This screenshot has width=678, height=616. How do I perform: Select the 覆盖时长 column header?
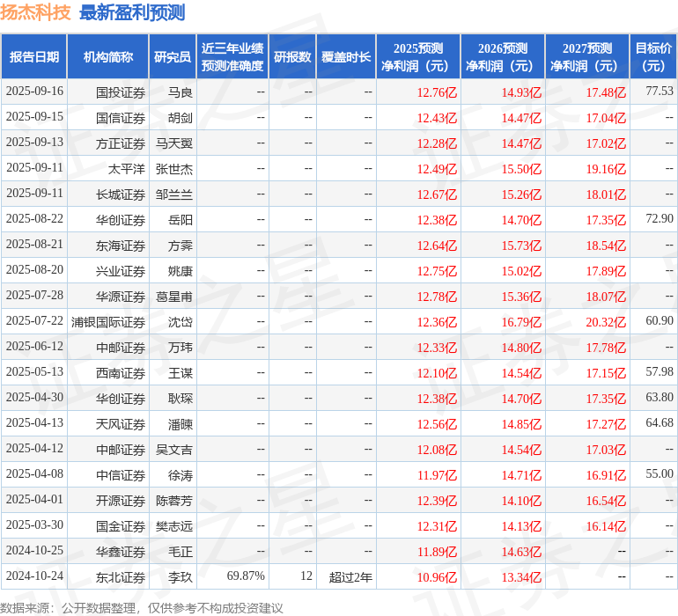click(346, 57)
